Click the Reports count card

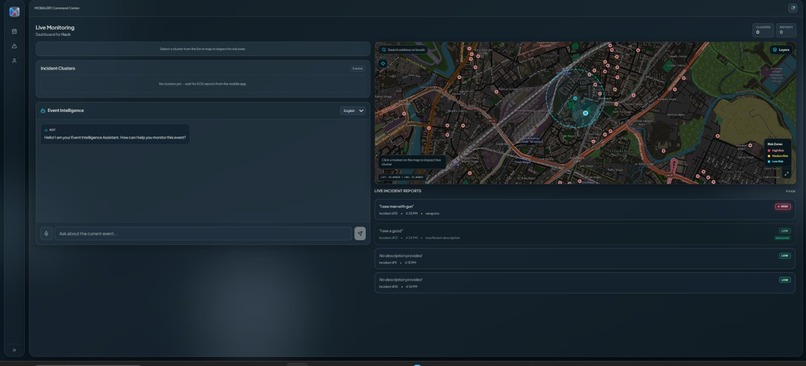786,30
